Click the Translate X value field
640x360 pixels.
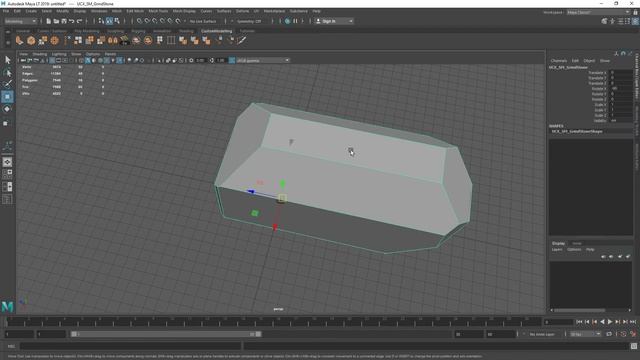coord(621,73)
